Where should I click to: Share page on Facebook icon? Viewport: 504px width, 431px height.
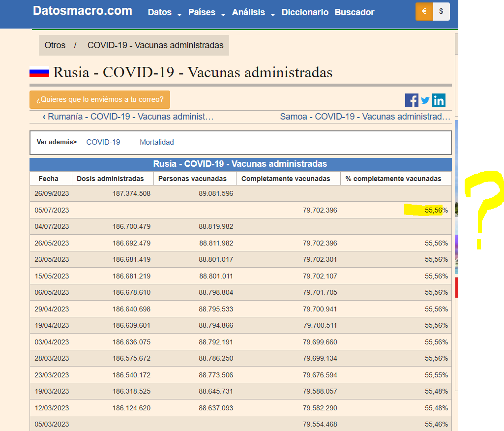tap(412, 100)
